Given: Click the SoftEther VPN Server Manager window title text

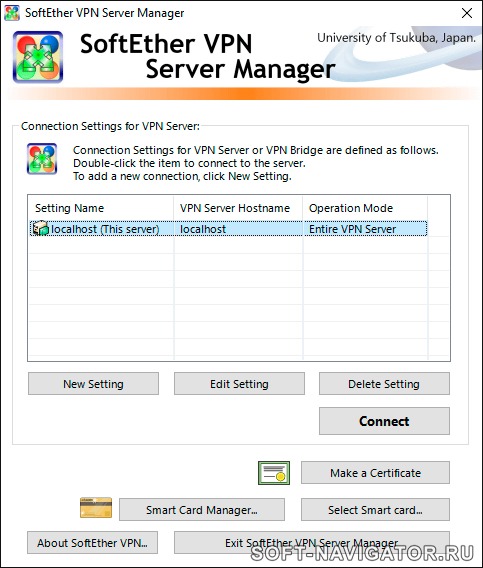Looking at the screenshot, I should point(104,13).
